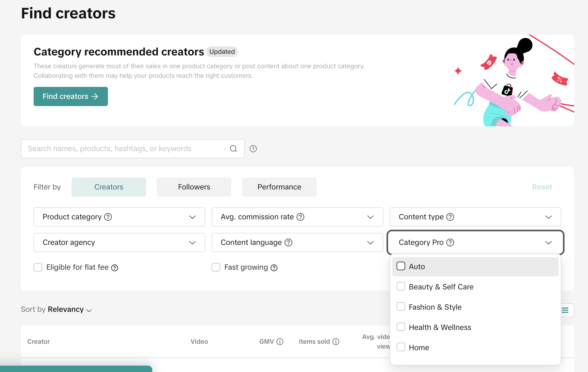Click Content language help icon
Image resolution: width=588 pixels, height=372 pixels.
point(288,242)
